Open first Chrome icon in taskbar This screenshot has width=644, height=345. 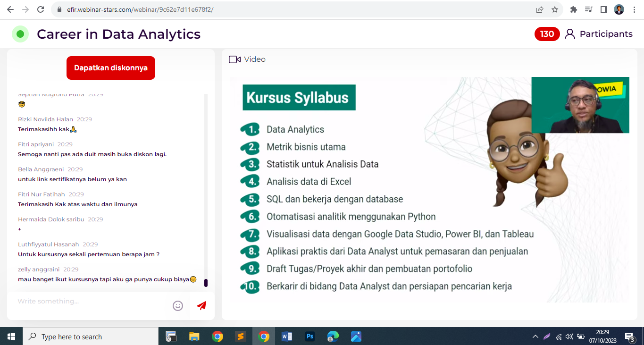[x=217, y=337]
